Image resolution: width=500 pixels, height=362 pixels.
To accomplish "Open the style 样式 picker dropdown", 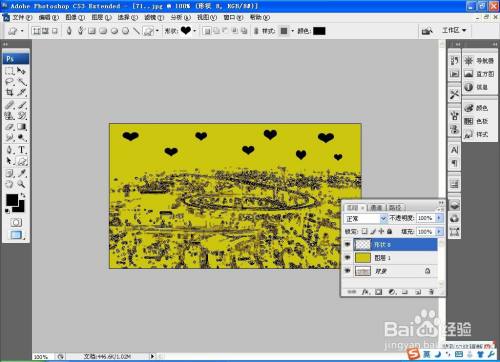I will pos(292,31).
